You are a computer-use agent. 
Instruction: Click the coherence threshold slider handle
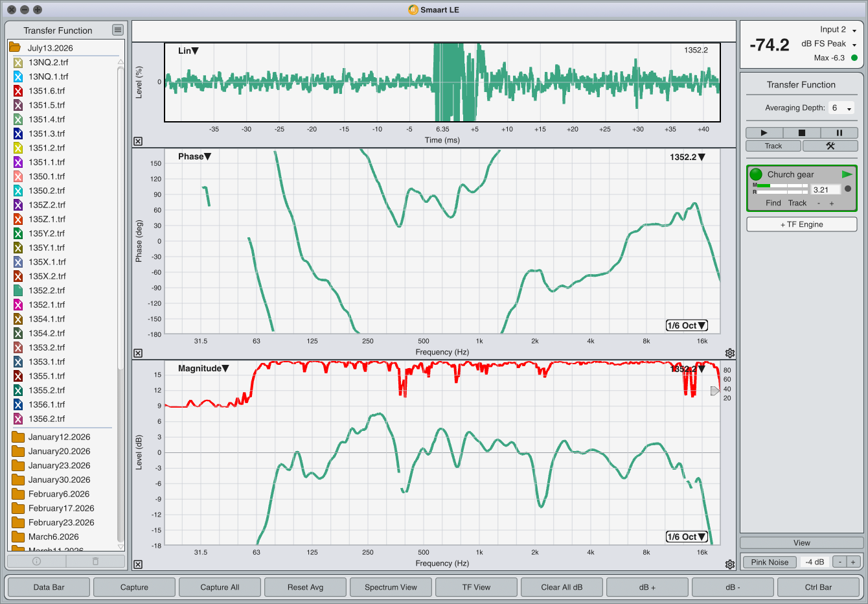pyautogui.click(x=714, y=391)
